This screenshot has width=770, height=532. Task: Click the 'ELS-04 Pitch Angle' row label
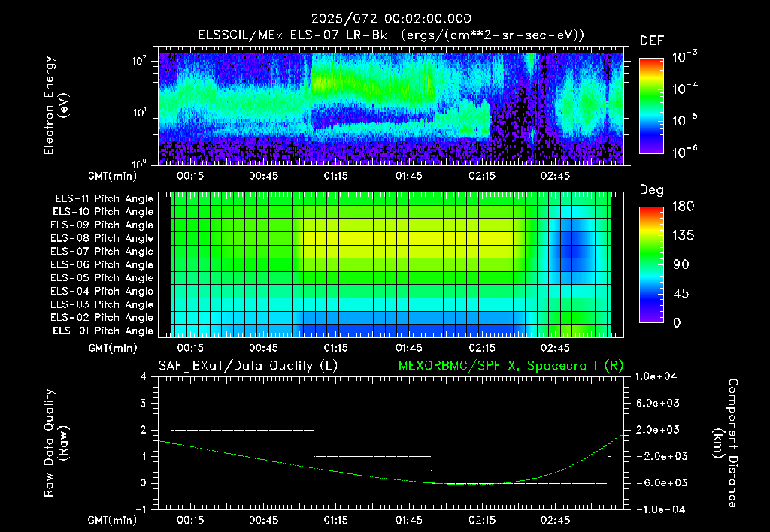pos(102,291)
